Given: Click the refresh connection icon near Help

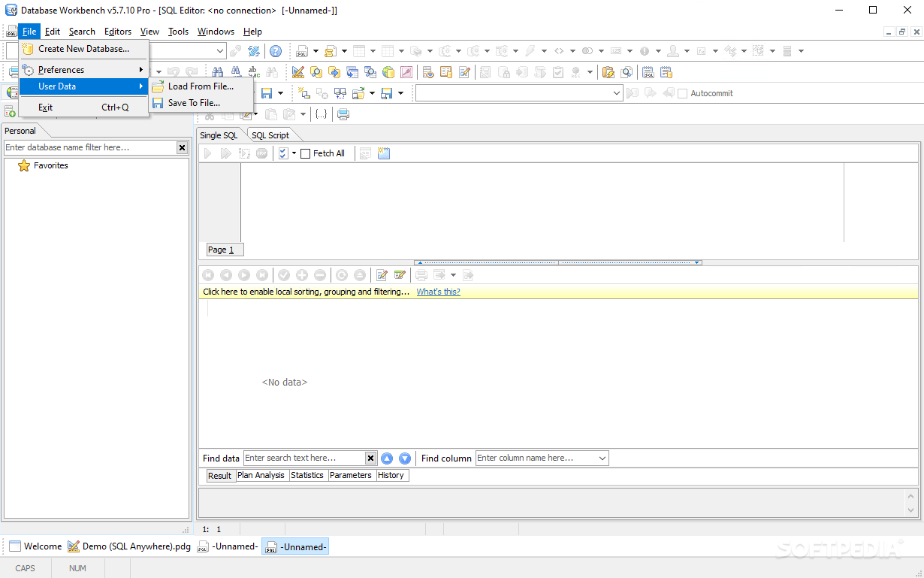Looking at the screenshot, I should (254, 51).
